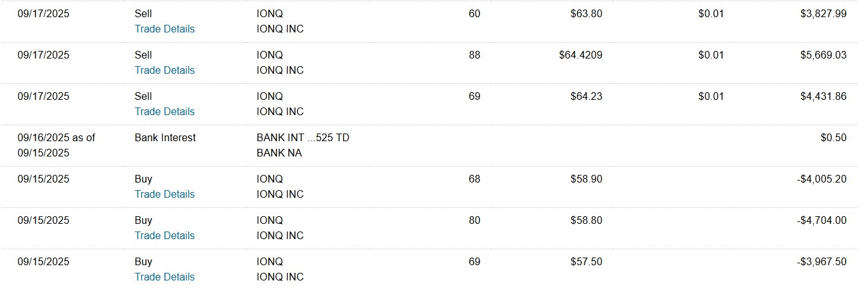Select the $63.80 sell price
The height and width of the screenshot is (290, 868).
pos(587,13)
